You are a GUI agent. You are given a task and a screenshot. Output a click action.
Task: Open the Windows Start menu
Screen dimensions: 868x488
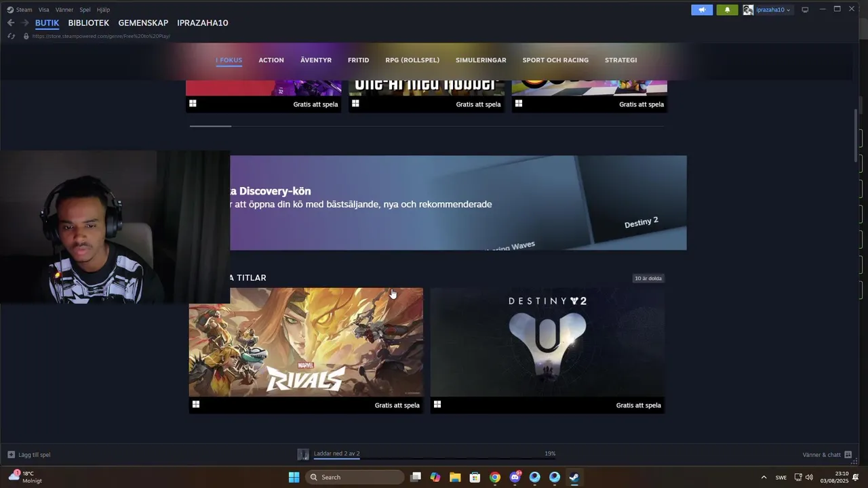294,477
